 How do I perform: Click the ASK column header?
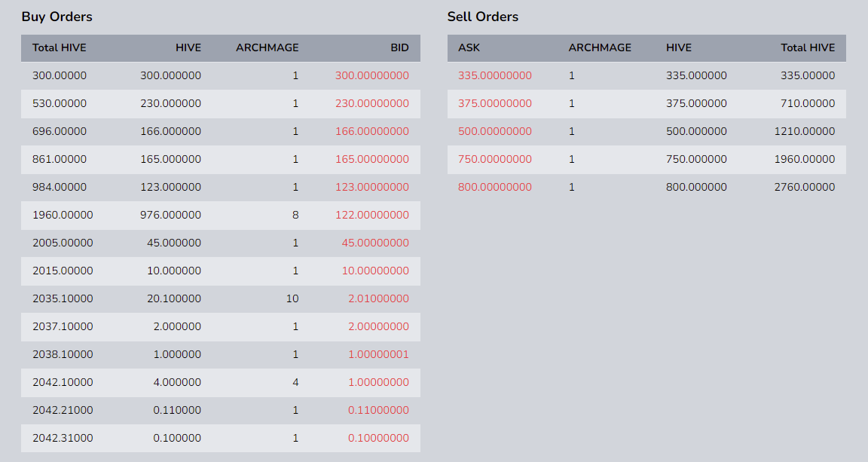[469, 47]
